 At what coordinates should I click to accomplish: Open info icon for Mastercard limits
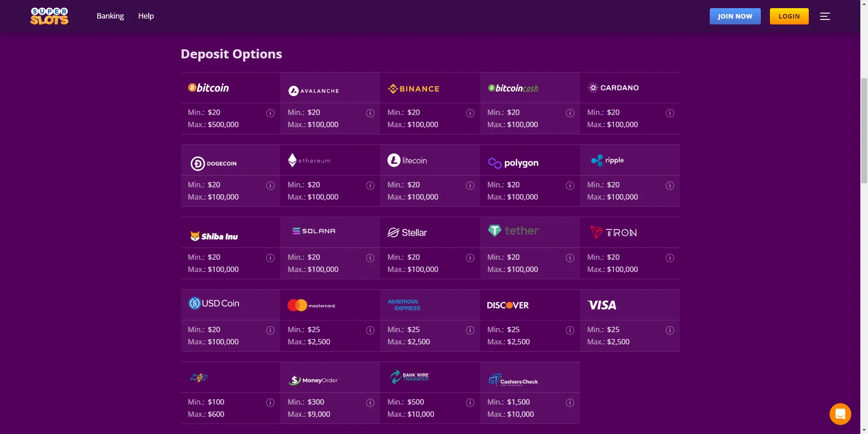tap(370, 330)
